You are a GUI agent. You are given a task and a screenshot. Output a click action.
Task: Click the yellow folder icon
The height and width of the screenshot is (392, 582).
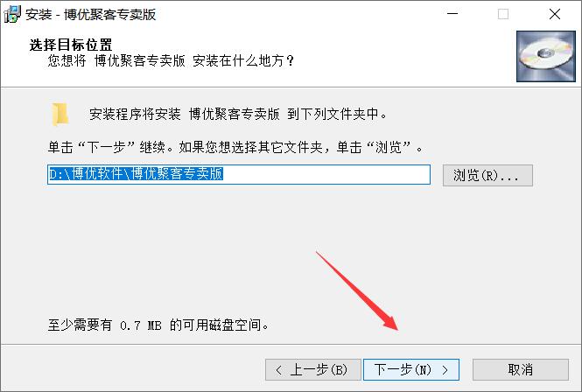pyautogui.click(x=60, y=114)
